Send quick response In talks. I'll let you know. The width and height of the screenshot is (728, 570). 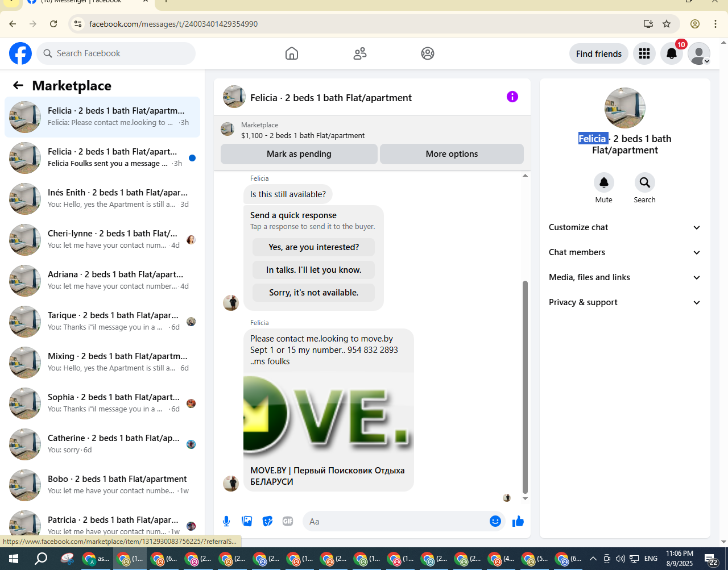[314, 270]
